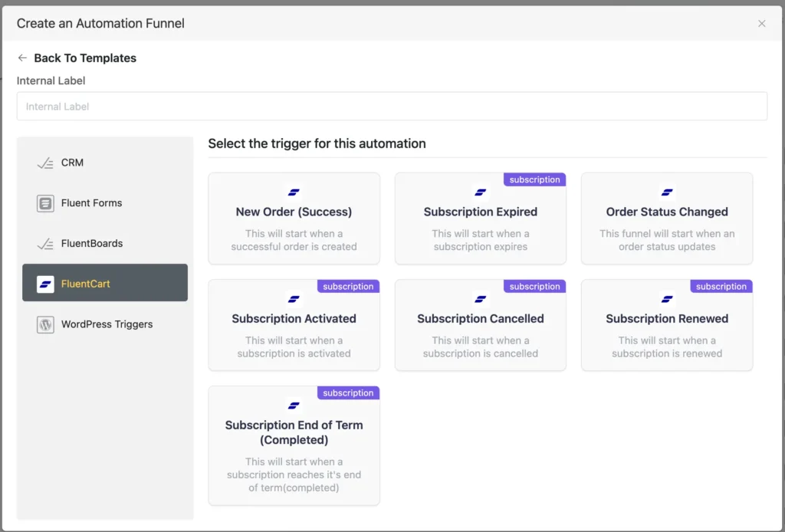Click the back arrow icon beside Back To Templates
Image resolution: width=785 pixels, height=532 pixels.
click(22, 58)
